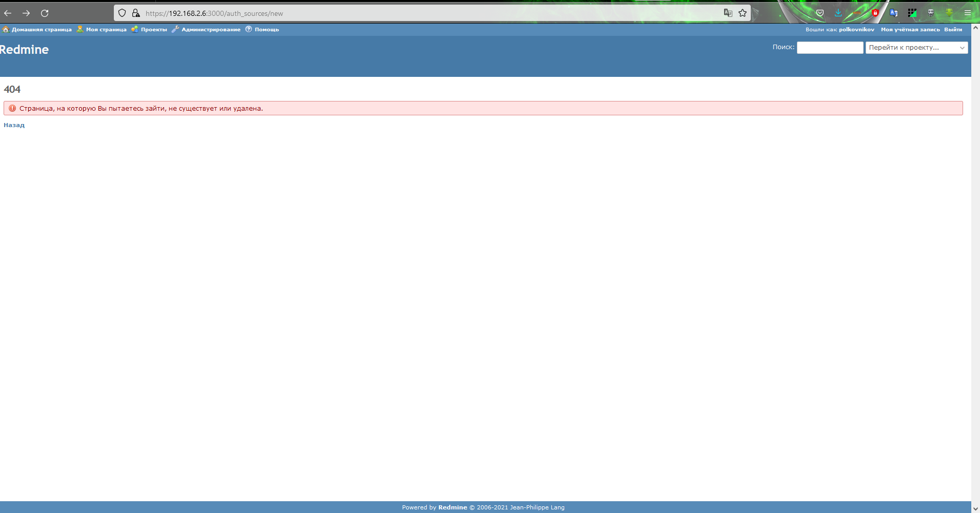Open the browser hamburger menu
This screenshot has width=980, height=513.
pyautogui.click(x=968, y=13)
